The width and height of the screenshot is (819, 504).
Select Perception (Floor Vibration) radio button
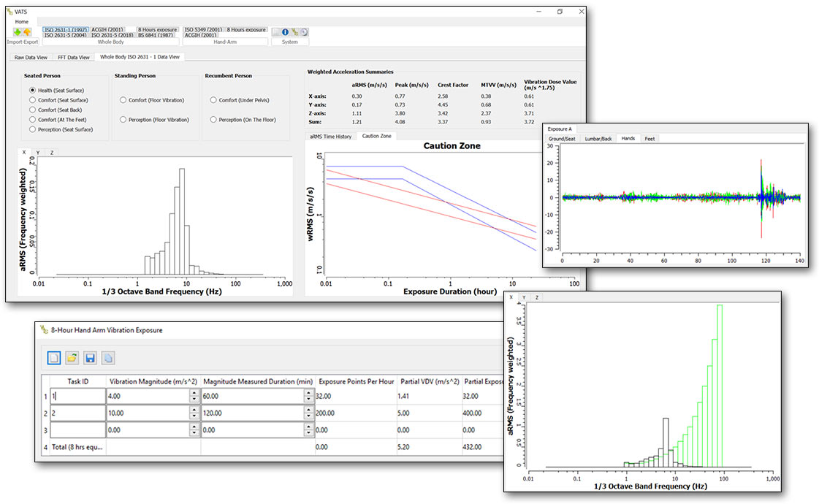(x=123, y=120)
